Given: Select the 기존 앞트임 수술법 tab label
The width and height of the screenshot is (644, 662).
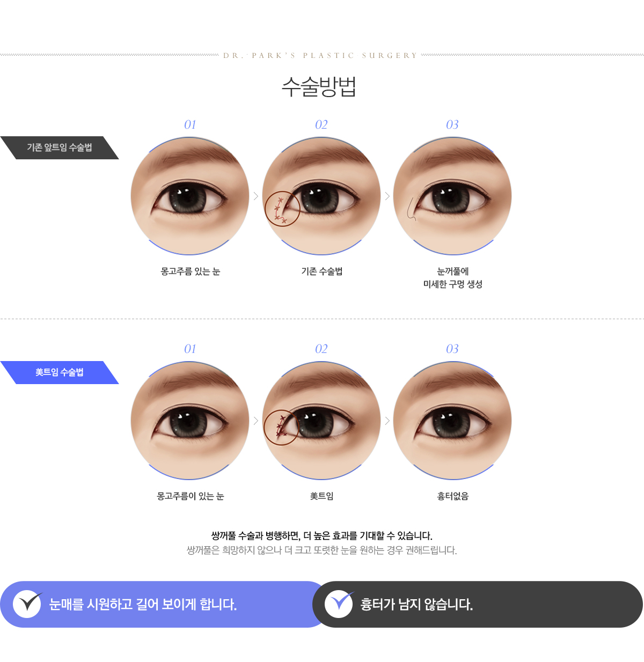Looking at the screenshot, I should pyautogui.click(x=60, y=148).
